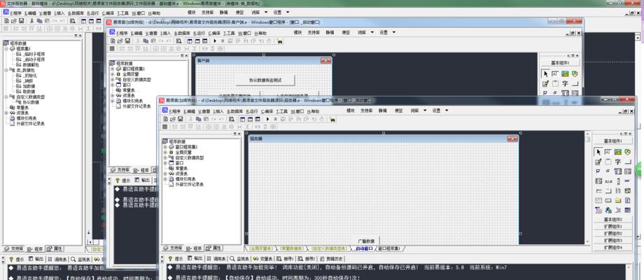644x280 pixels.
Task: Expand 窗口 node in server window tree
Action: (x=165, y=163)
